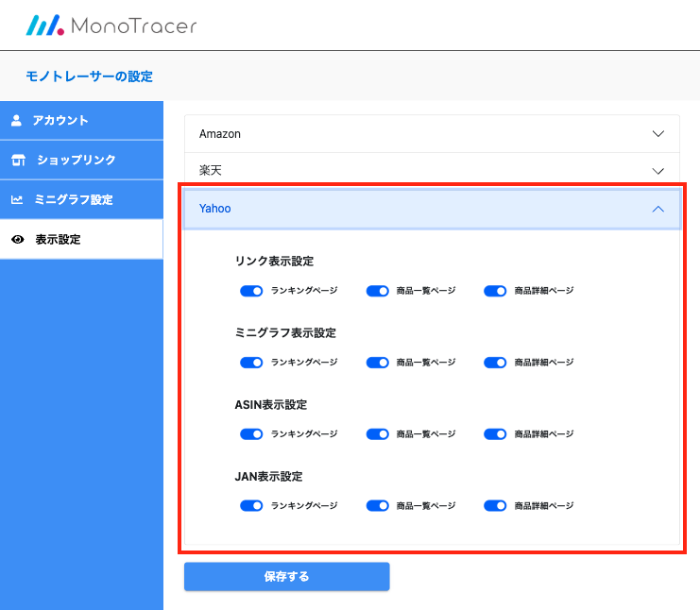This screenshot has height=610, width=700.
Task: Disable JAN表示設定 商品一覧ページ switch
Action: tap(378, 506)
